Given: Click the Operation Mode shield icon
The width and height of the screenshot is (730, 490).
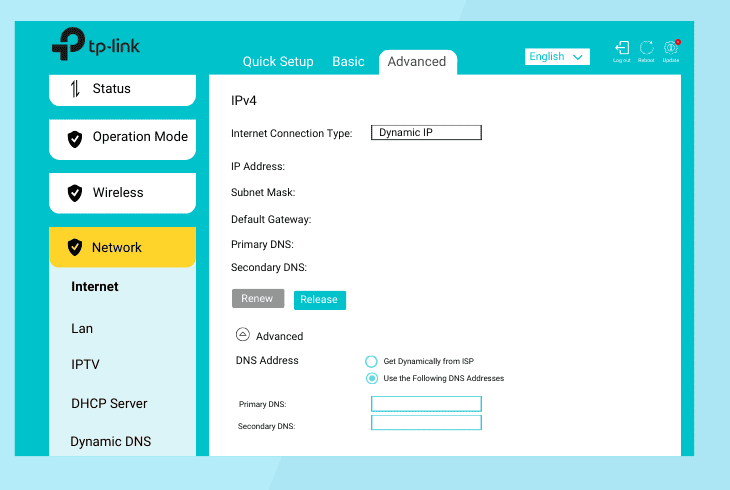Looking at the screenshot, I should [75, 139].
